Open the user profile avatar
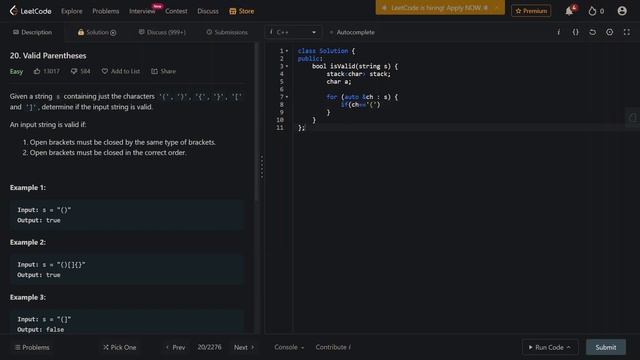The image size is (640, 360). (x=622, y=11)
